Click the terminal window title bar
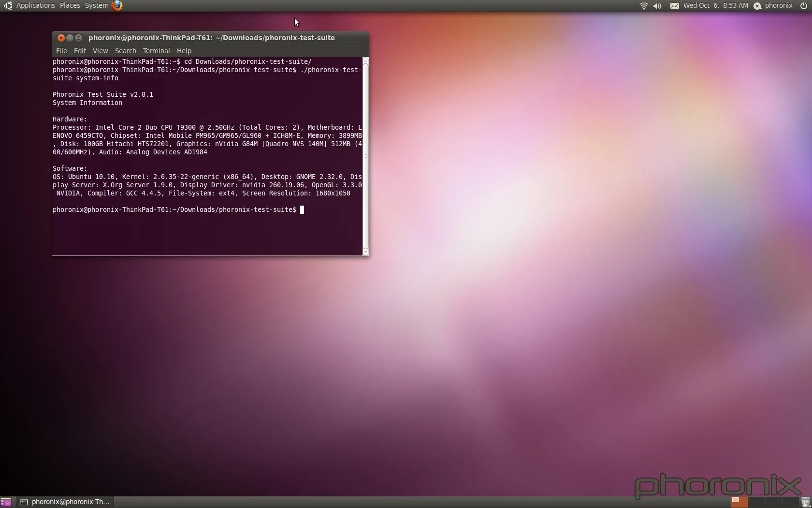 click(x=211, y=38)
